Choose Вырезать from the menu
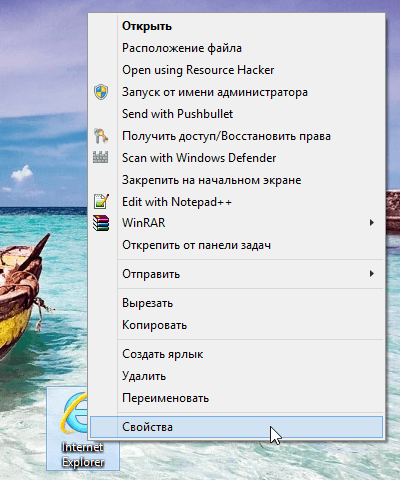 (x=147, y=303)
